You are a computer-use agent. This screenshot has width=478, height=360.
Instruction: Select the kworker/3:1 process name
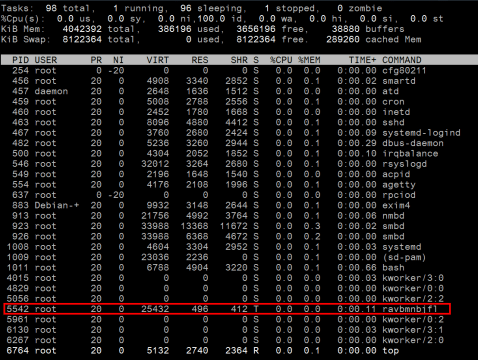coord(413,330)
